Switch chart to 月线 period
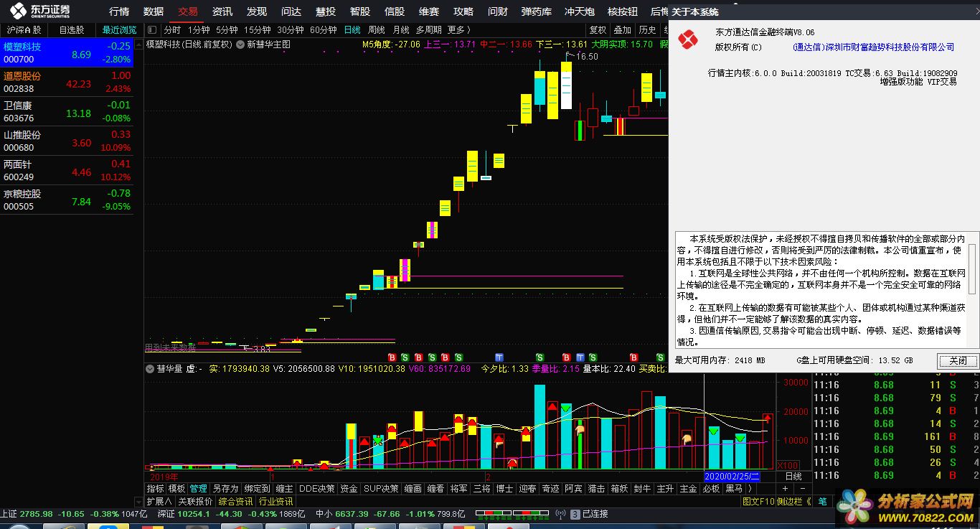The height and width of the screenshot is (529, 980). pyautogui.click(x=401, y=30)
